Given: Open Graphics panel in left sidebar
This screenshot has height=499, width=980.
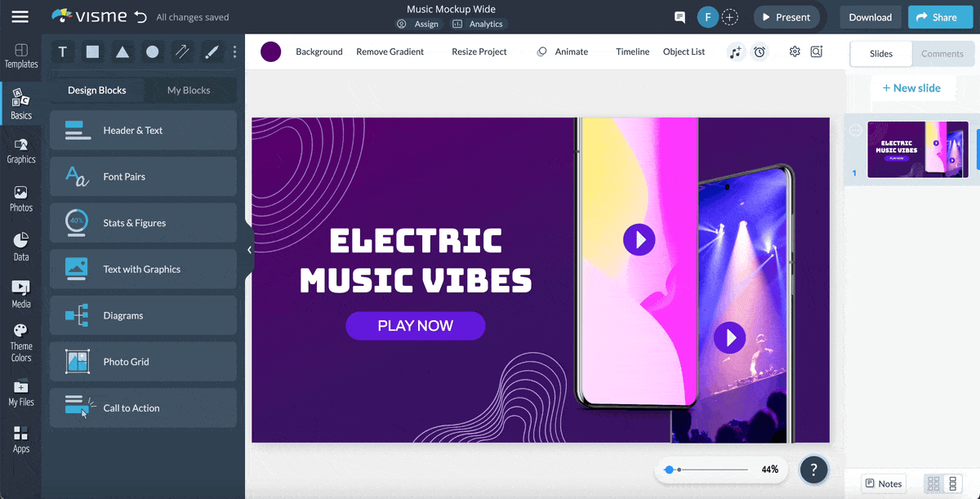Looking at the screenshot, I should click(21, 151).
